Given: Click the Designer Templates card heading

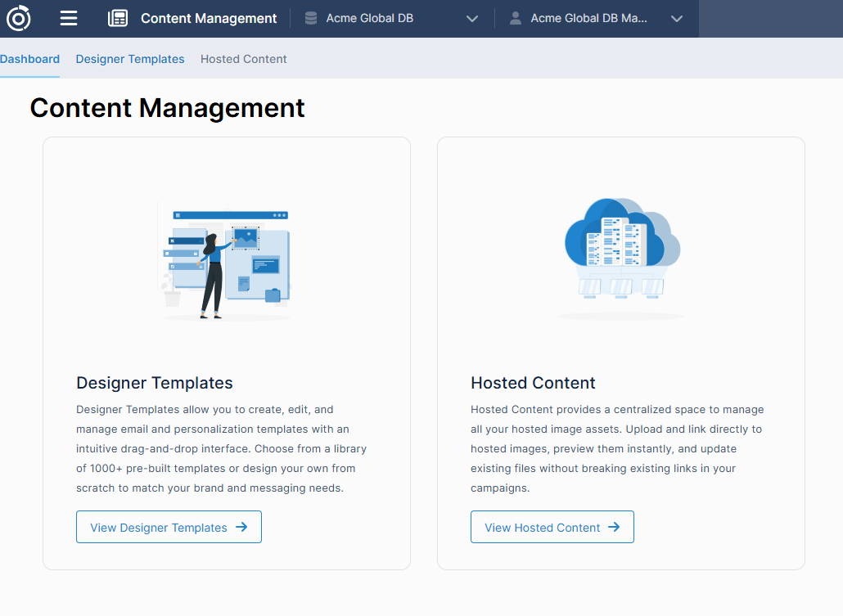Looking at the screenshot, I should tap(155, 383).
